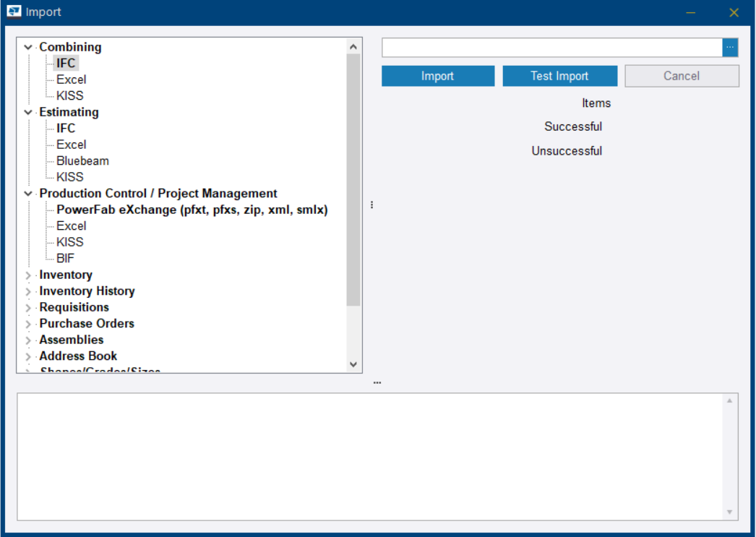756x537 pixels.
Task: Click the vertical splitter handle between panels
Action: (x=371, y=205)
